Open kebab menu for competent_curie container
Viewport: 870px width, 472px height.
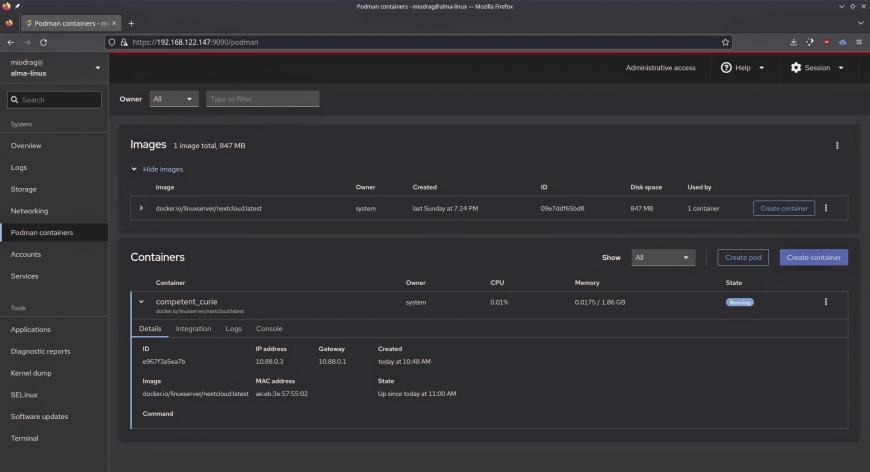[826, 302]
